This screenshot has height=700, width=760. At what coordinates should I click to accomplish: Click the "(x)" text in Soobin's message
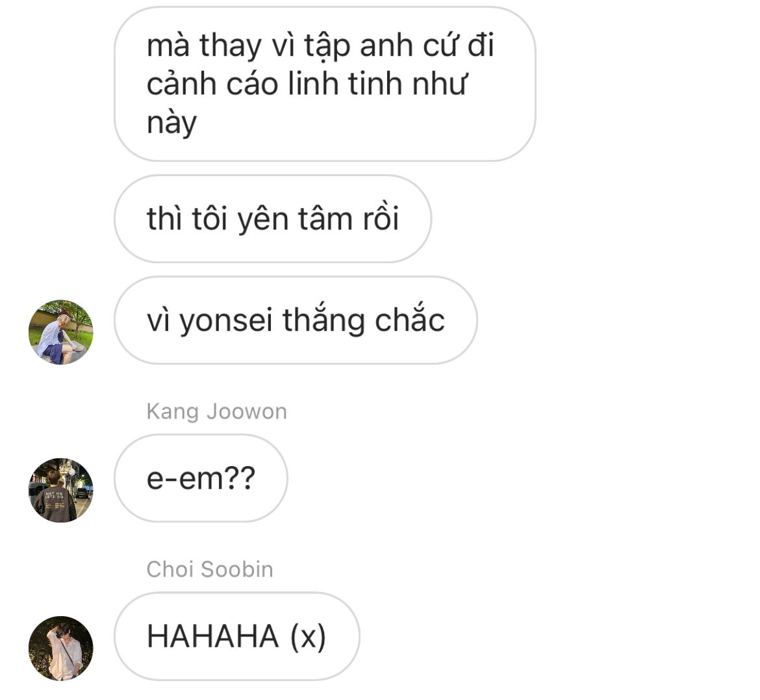coord(309,636)
